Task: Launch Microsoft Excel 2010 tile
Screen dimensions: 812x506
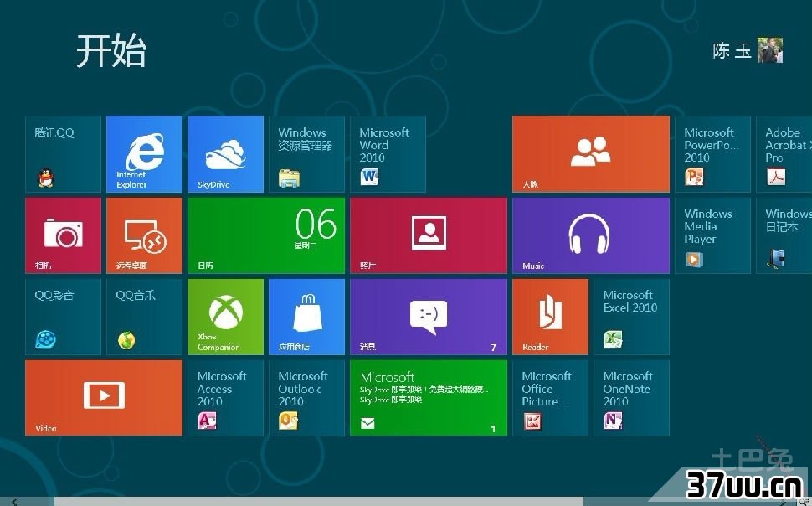Action: [632, 317]
